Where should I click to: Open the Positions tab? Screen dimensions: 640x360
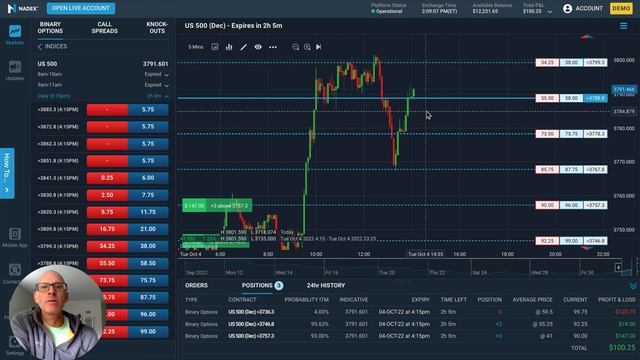point(257,285)
